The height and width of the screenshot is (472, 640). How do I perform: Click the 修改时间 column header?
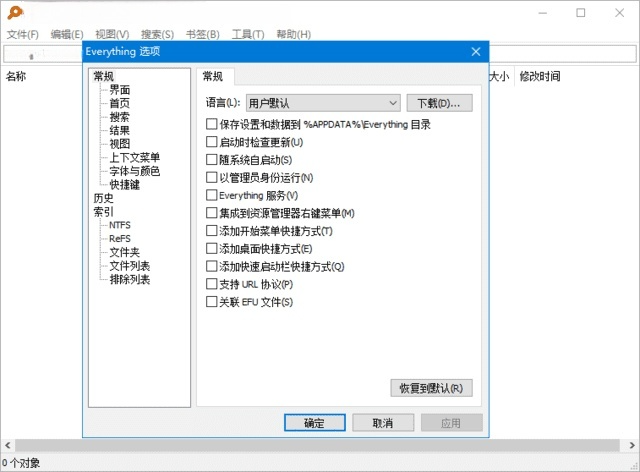point(539,76)
